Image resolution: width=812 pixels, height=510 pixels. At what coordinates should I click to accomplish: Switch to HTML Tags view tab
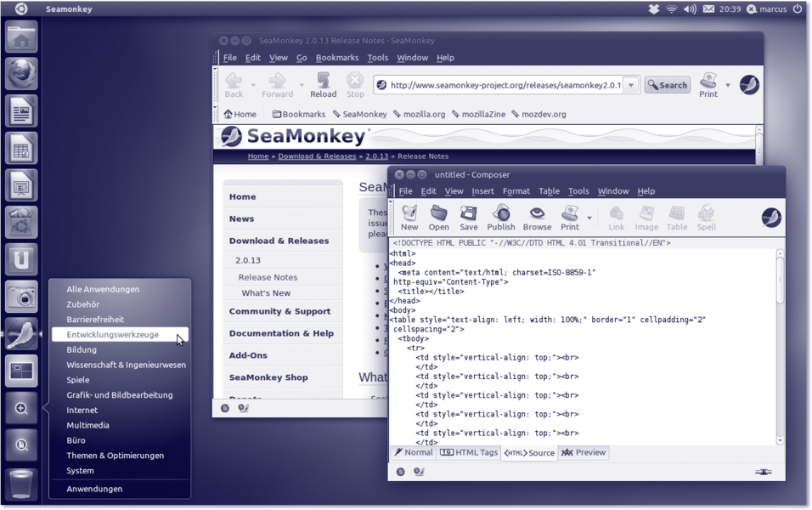469,452
